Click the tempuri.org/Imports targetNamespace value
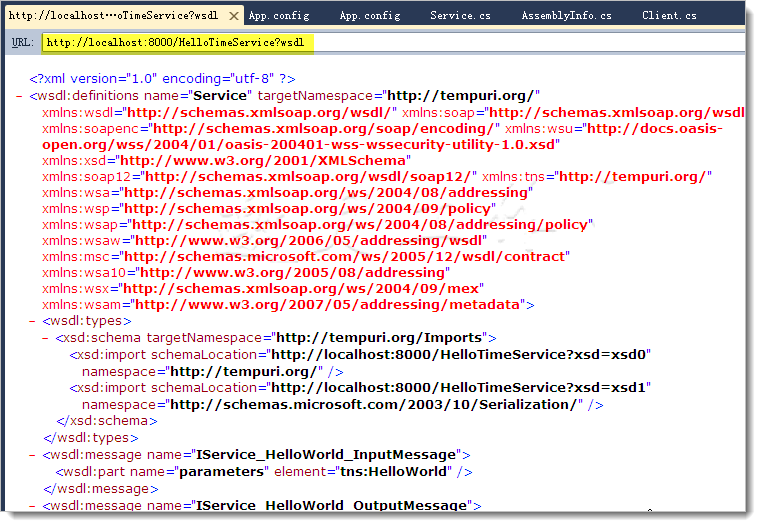The image size is (761, 527). 379,338
